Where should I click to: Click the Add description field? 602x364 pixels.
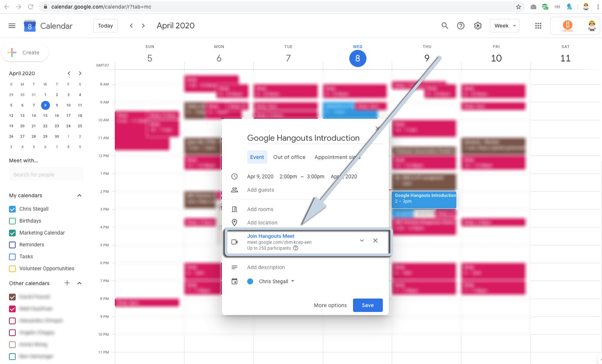tap(266, 267)
